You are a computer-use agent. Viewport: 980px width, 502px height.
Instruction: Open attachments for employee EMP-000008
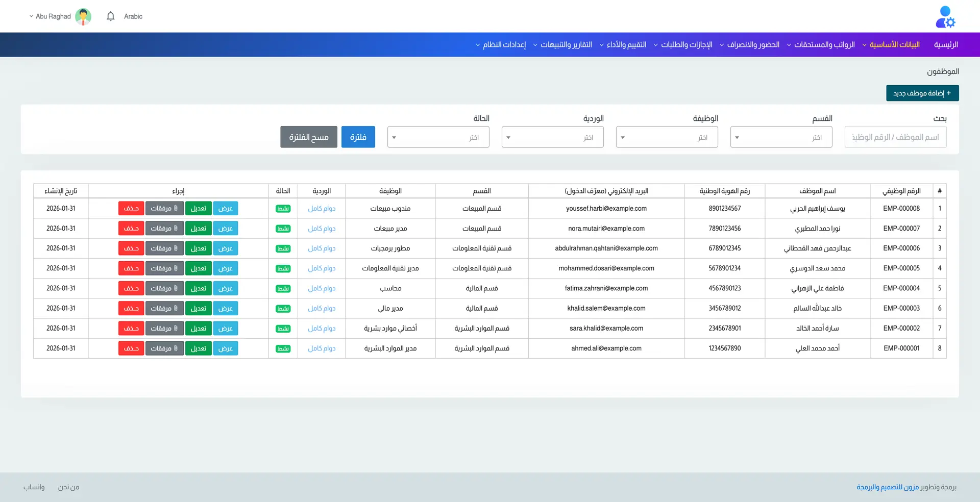click(x=164, y=208)
